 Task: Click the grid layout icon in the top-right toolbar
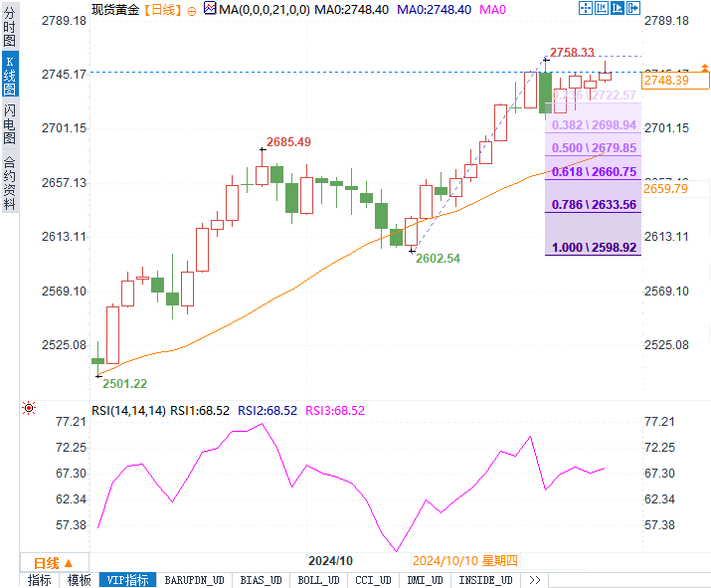coord(602,9)
